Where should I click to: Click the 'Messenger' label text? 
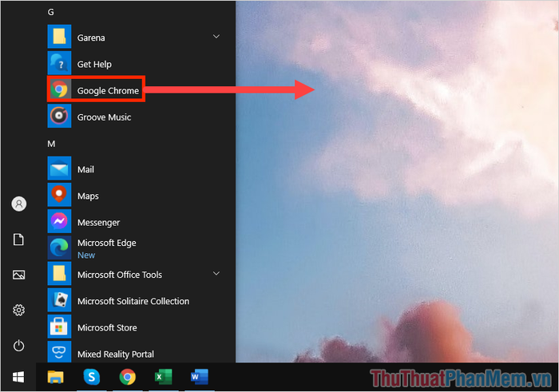pyautogui.click(x=99, y=223)
